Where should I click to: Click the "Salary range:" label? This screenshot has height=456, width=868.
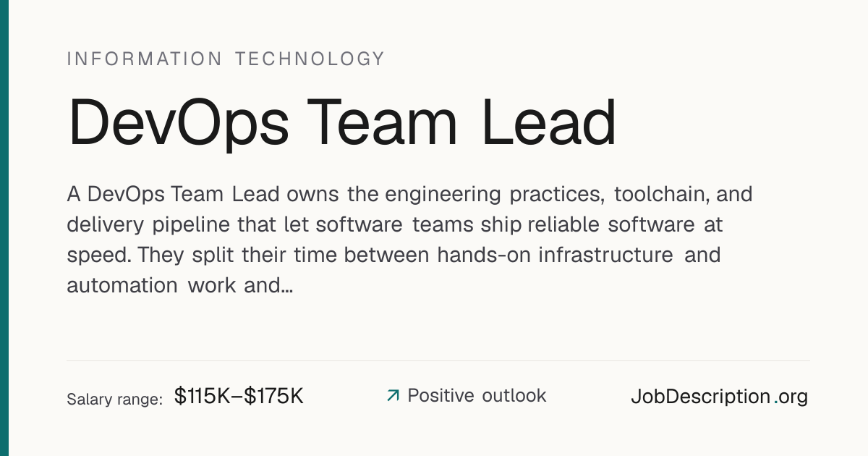click(x=114, y=399)
